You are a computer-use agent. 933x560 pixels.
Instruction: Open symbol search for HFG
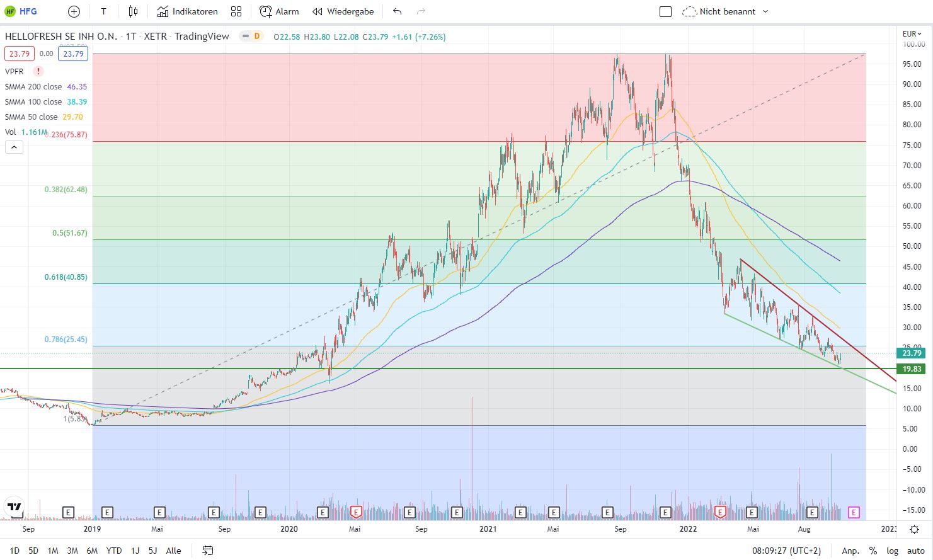[x=21, y=11]
